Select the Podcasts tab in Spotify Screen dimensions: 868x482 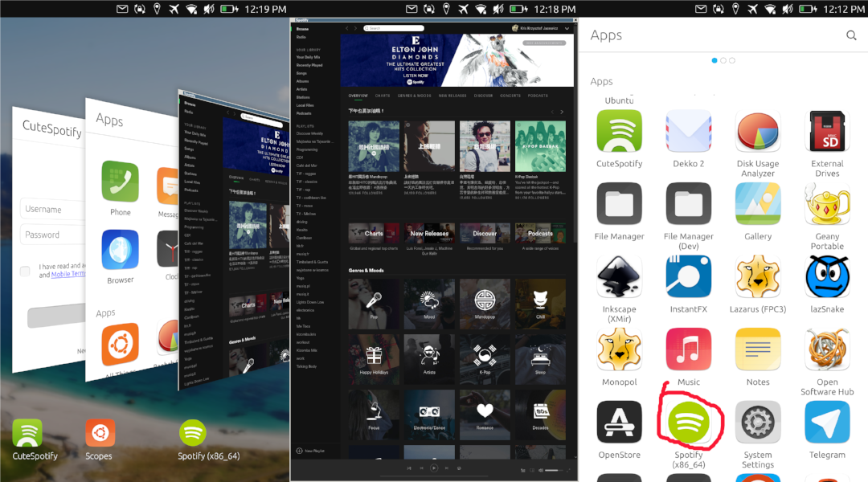coord(538,96)
